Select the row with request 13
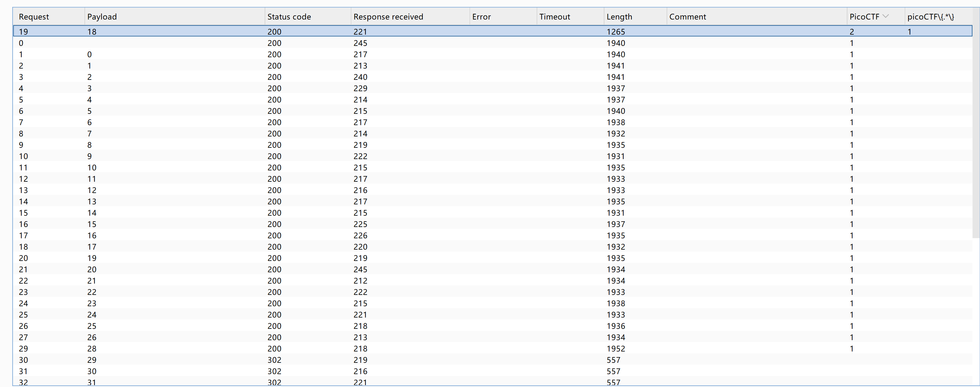Screen dimensions: 980x387 pos(493,190)
